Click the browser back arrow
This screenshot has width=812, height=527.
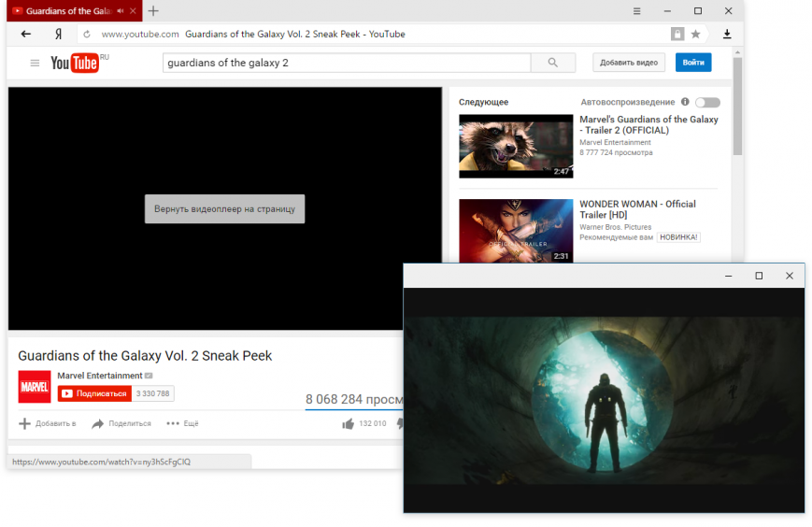tap(26, 35)
